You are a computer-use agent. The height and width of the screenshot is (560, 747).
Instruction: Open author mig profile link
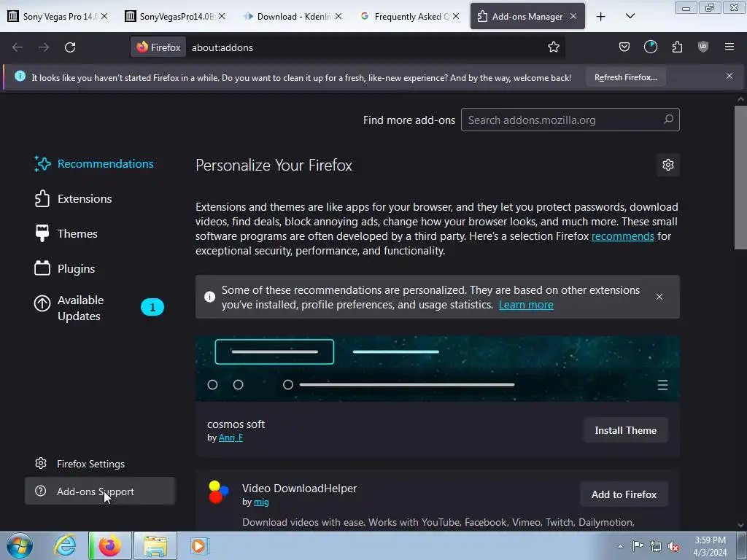tap(261, 502)
